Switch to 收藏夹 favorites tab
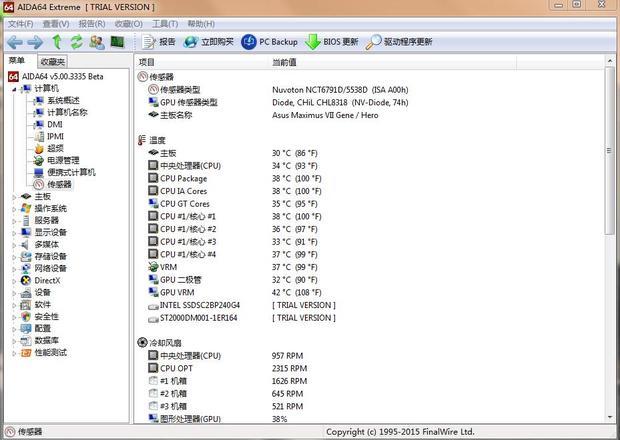 click(53, 62)
